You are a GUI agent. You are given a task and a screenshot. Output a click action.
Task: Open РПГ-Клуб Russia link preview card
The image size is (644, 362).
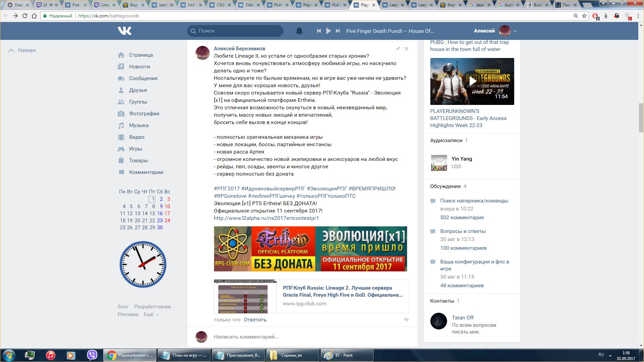coord(311,296)
